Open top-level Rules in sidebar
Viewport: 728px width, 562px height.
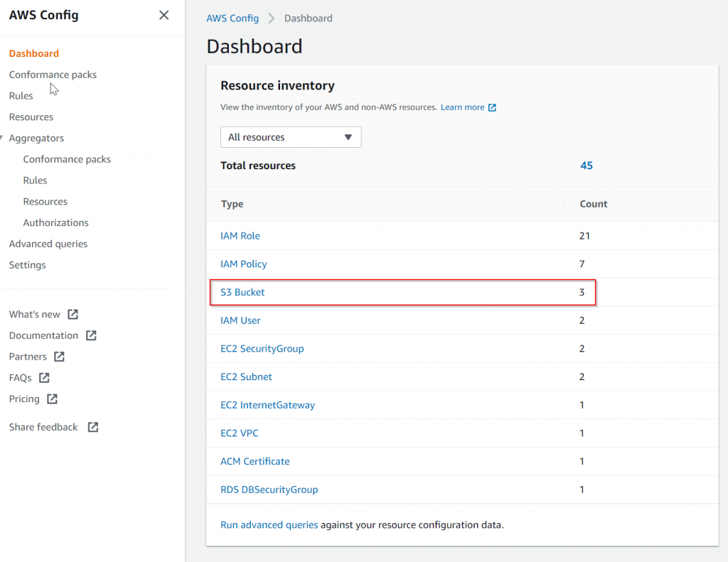21,96
